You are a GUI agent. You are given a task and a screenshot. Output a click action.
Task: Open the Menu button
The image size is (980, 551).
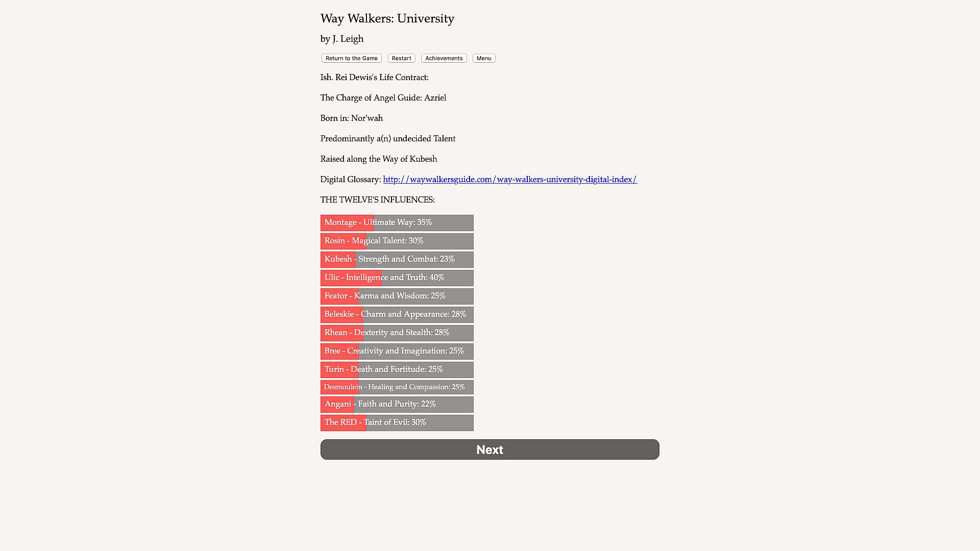point(483,58)
